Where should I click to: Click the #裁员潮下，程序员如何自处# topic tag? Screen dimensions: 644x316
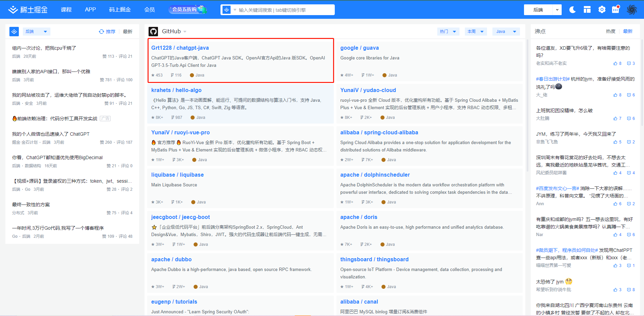567,250
